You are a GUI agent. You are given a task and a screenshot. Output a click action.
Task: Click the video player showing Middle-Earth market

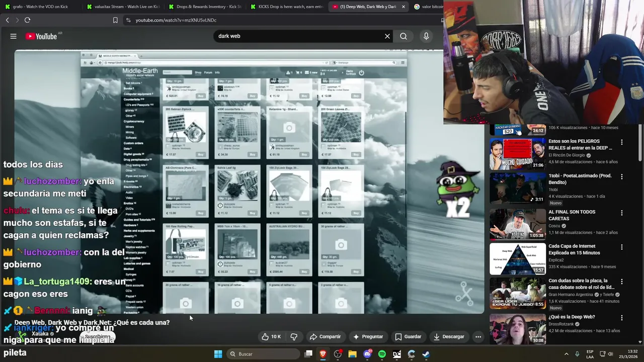[x=249, y=181]
